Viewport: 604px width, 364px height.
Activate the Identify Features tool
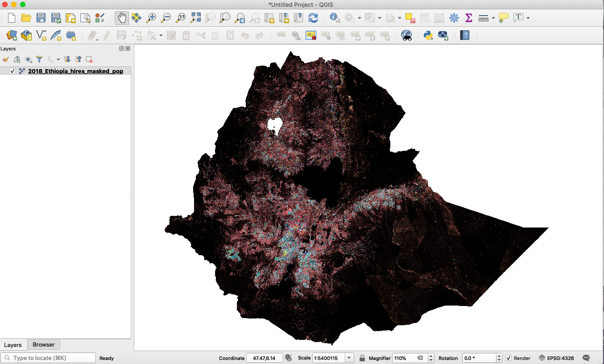[334, 18]
